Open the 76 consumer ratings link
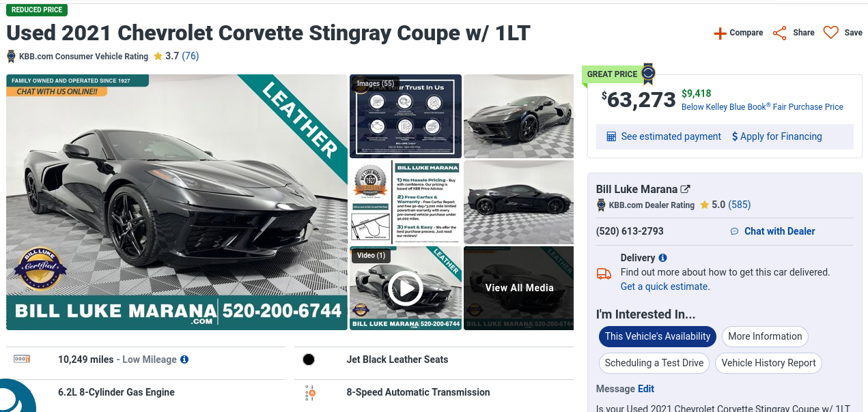 point(191,56)
